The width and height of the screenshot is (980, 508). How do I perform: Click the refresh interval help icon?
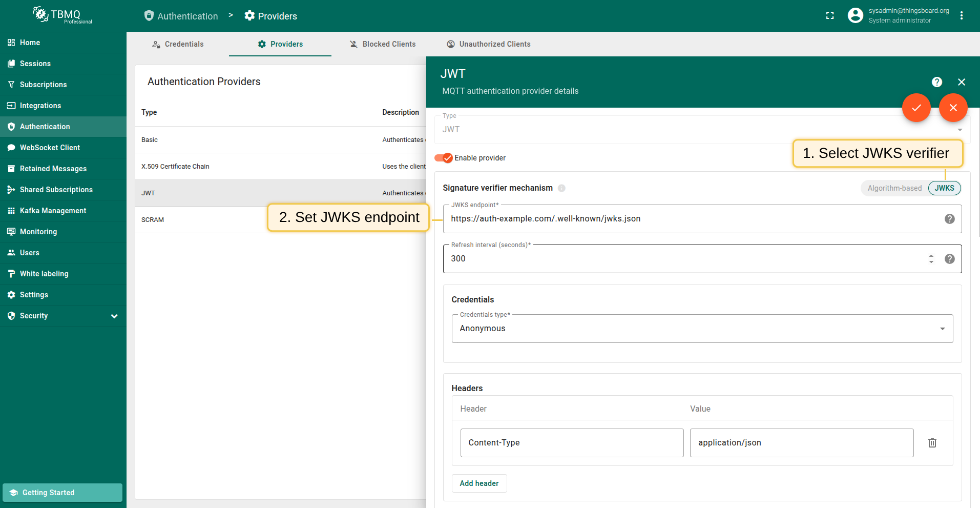949,259
